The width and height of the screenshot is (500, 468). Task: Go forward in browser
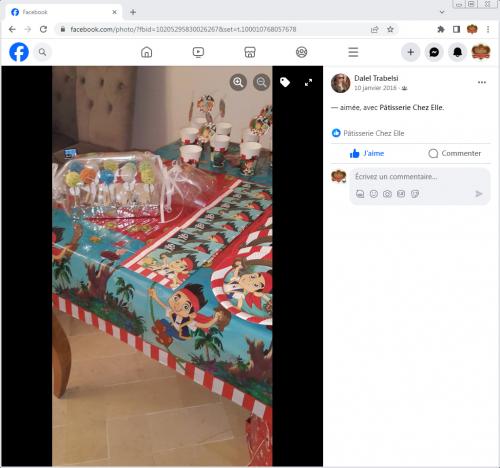click(x=28, y=29)
